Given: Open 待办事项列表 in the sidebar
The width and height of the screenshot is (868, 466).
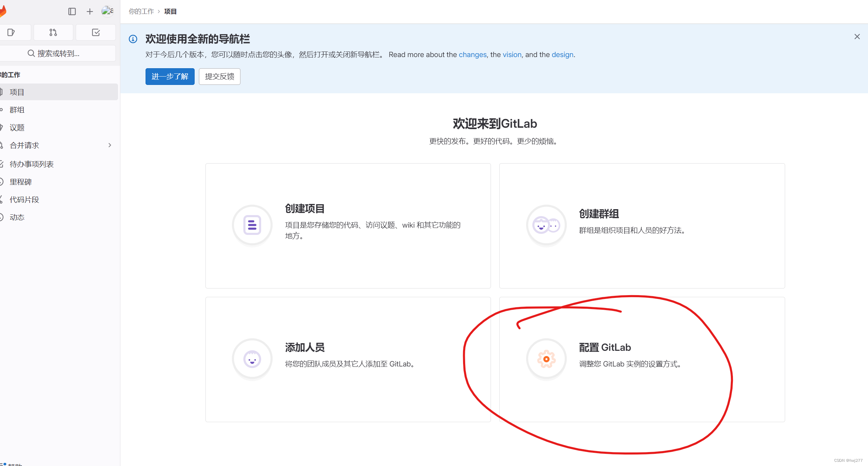Looking at the screenshot, I should 59,164.
